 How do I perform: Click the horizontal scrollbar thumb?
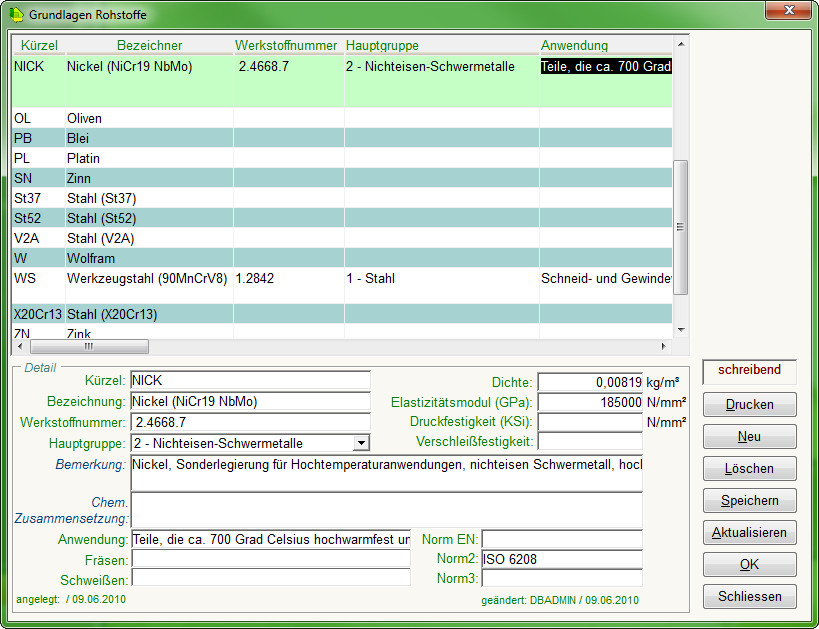(x=89, y=346)
